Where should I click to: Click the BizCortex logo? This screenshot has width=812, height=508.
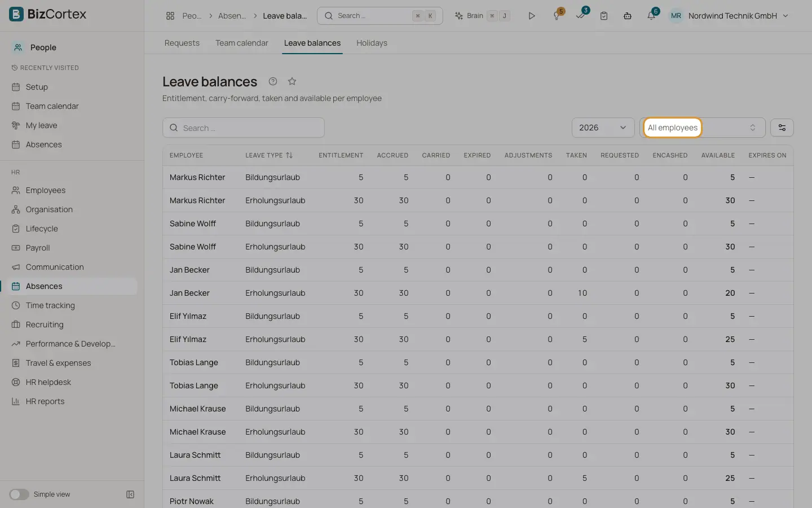pos(48,14)
